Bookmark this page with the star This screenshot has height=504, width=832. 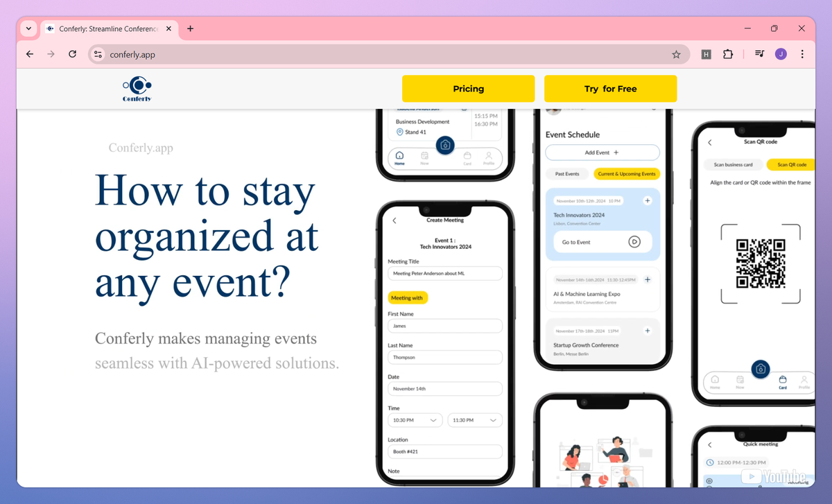coord(676,54)
